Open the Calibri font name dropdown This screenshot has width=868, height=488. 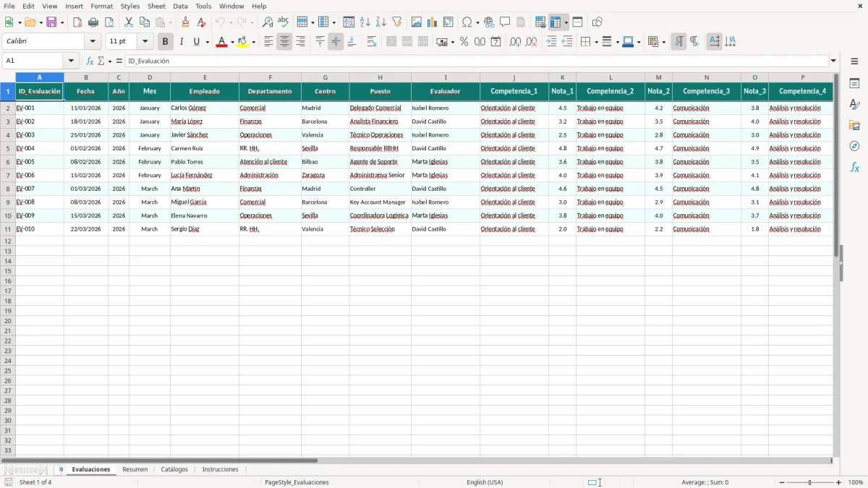93,42
